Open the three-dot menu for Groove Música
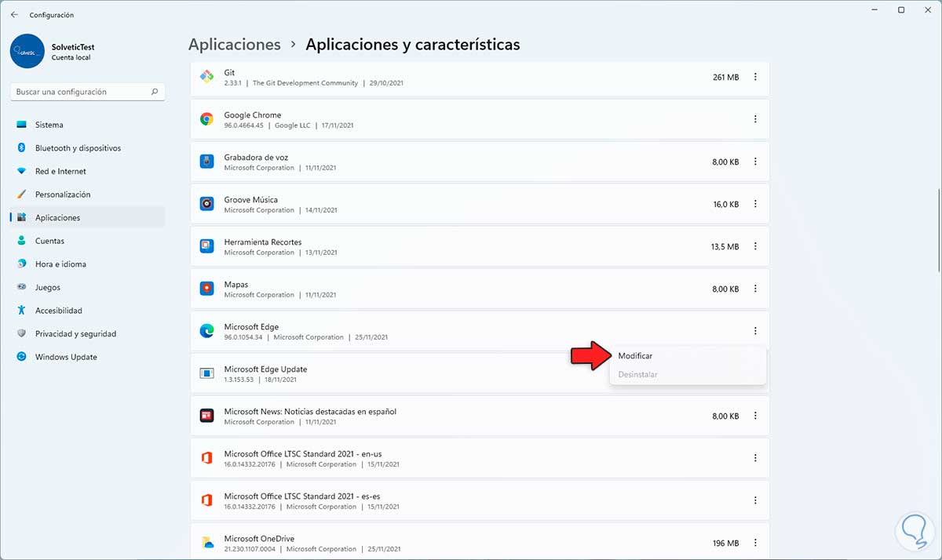 click(755, 204)
